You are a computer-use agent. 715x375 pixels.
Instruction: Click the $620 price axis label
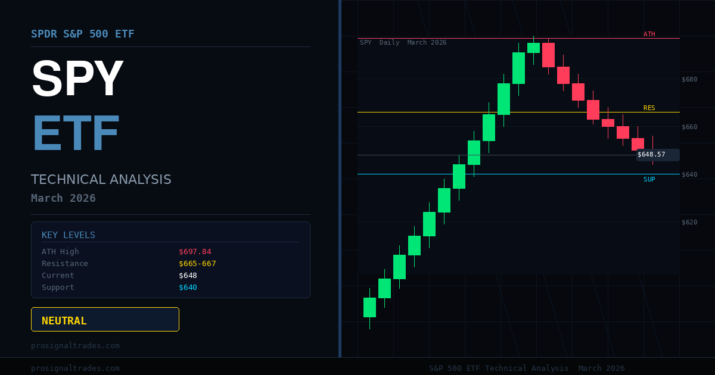[x=689, y=222]
